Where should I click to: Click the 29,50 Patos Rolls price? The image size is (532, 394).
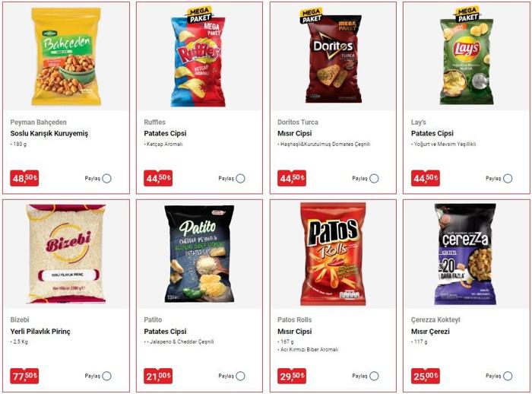click(292, 376)
